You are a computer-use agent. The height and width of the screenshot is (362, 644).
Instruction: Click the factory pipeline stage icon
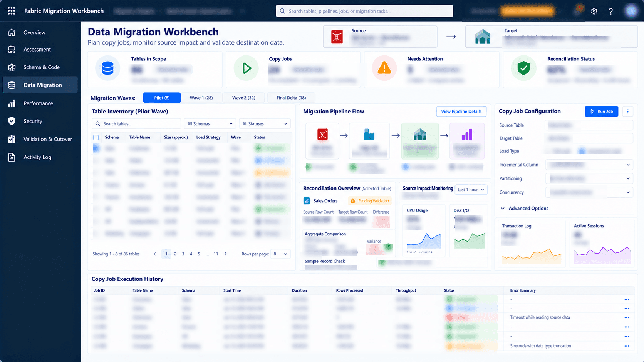[369, 134]
